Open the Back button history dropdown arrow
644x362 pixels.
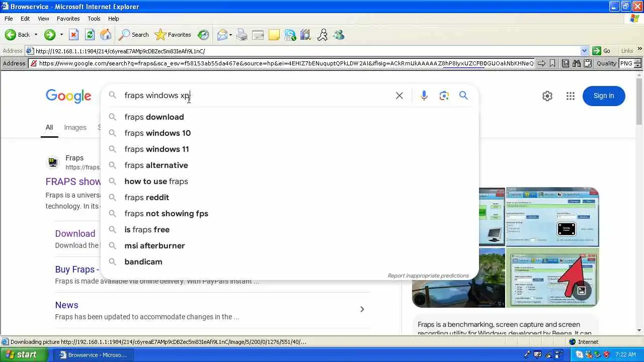(x=36, y=35)
